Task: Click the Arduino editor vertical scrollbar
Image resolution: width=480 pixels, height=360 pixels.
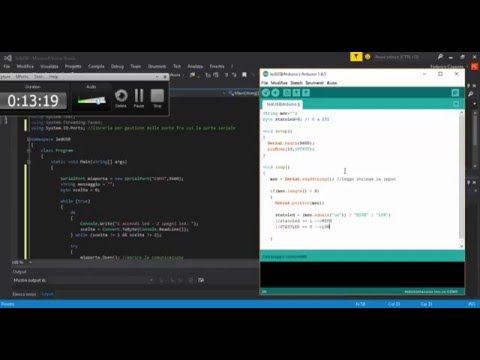Action: pos(462,179)
